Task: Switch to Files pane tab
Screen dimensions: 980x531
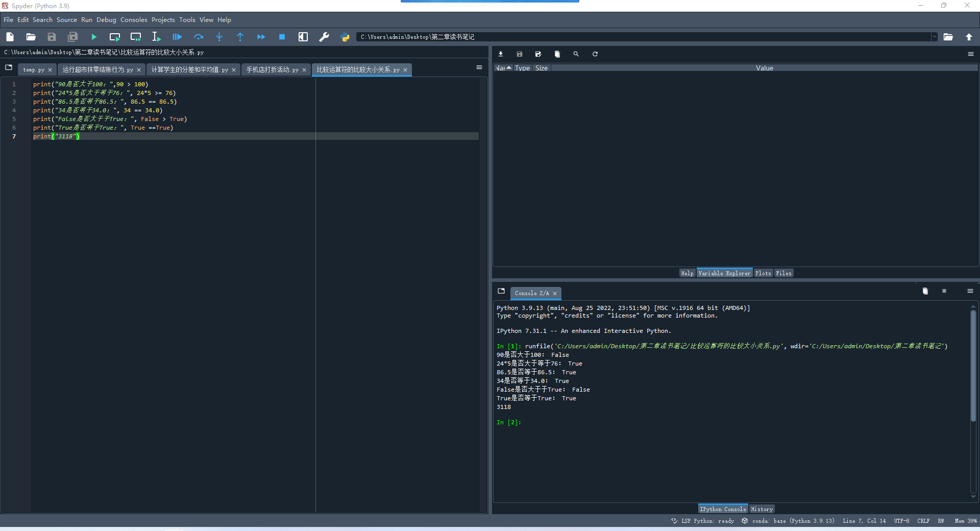Action: point(783,273)
